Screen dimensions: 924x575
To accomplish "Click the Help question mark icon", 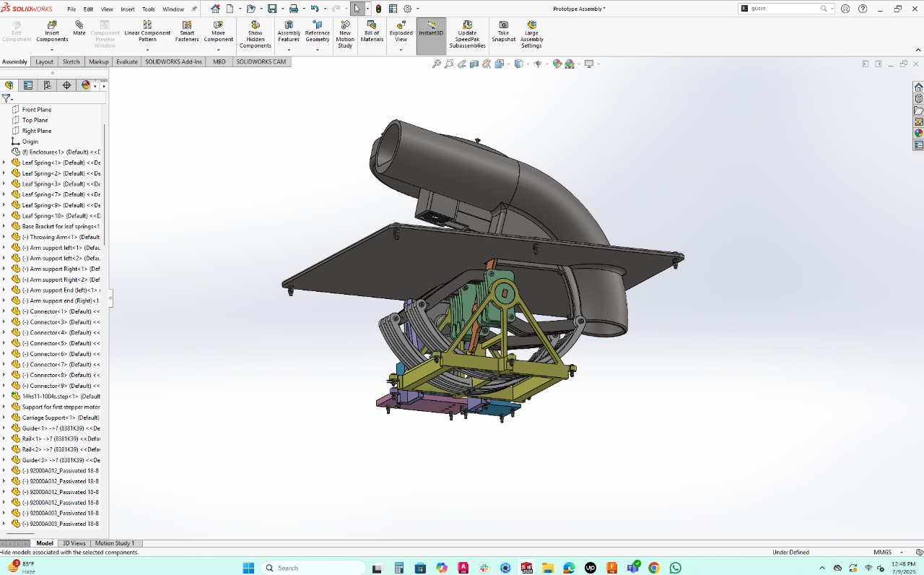I will pos(862,9).
